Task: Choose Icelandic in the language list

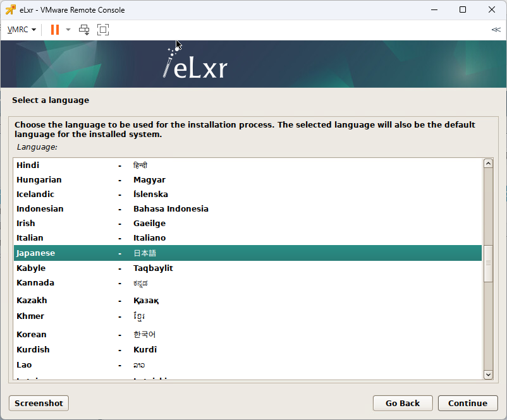Action: (x=248, y=194)
